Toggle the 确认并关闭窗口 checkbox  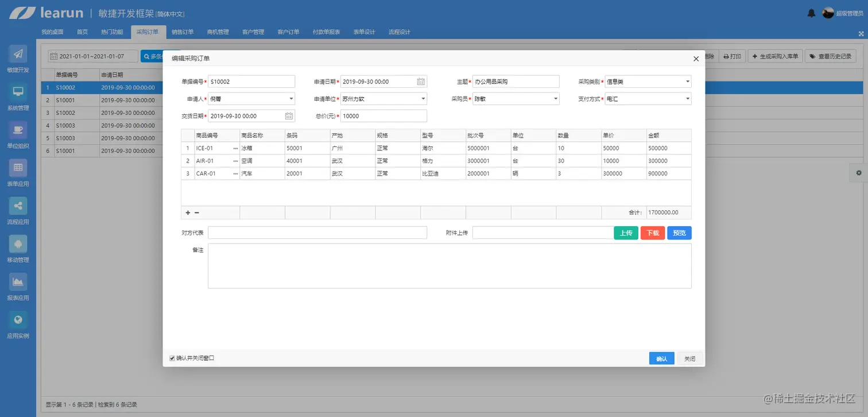(x=172, y=358)
